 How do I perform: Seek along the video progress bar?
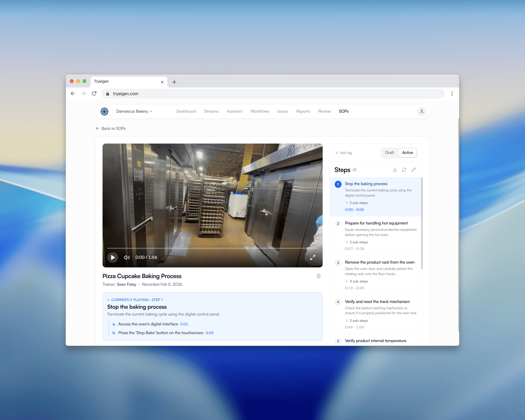(x=212, y=248)
